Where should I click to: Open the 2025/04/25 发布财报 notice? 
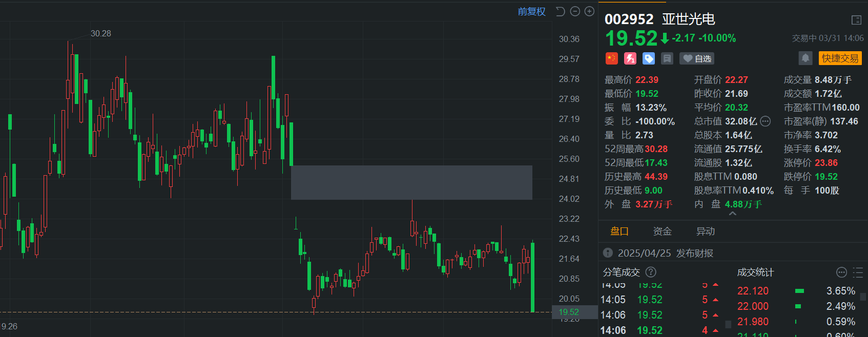coord(665,253)
